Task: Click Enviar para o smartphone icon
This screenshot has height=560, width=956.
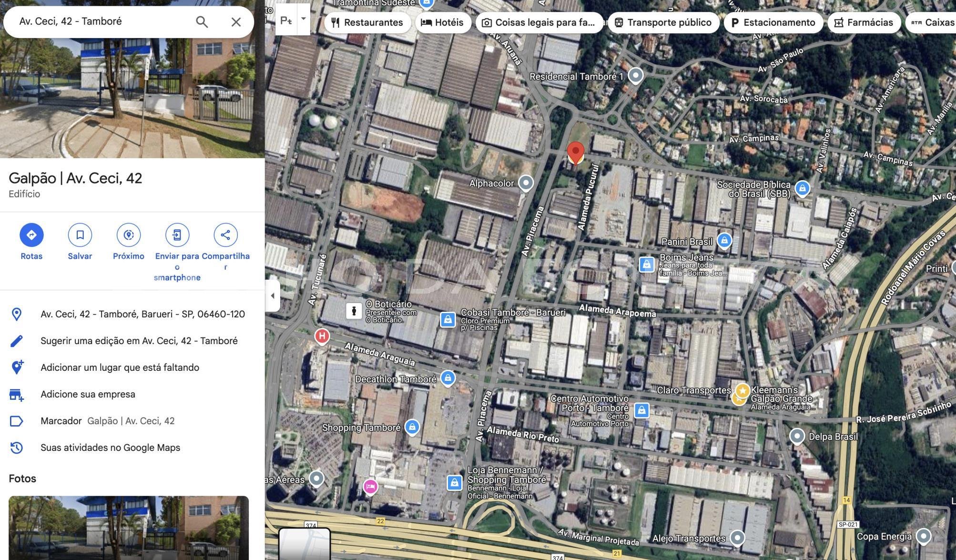Action: [x=177, y=235]
